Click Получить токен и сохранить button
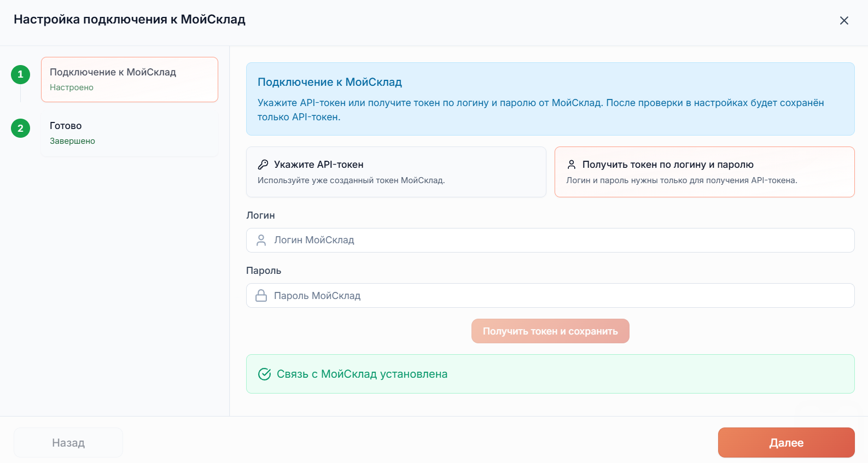Screen dimensions: 868x463 pyautogui.click(x=550, y=331)
